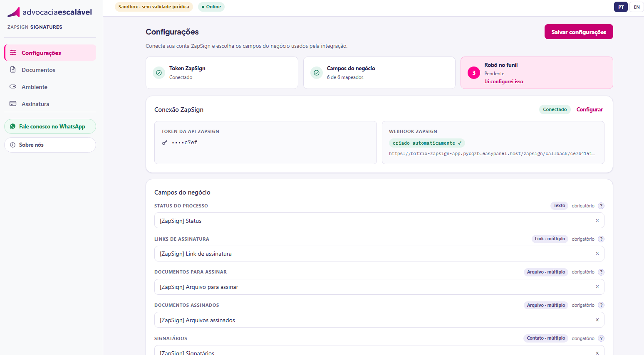Click the webhook callback URL

pos(492,153)
